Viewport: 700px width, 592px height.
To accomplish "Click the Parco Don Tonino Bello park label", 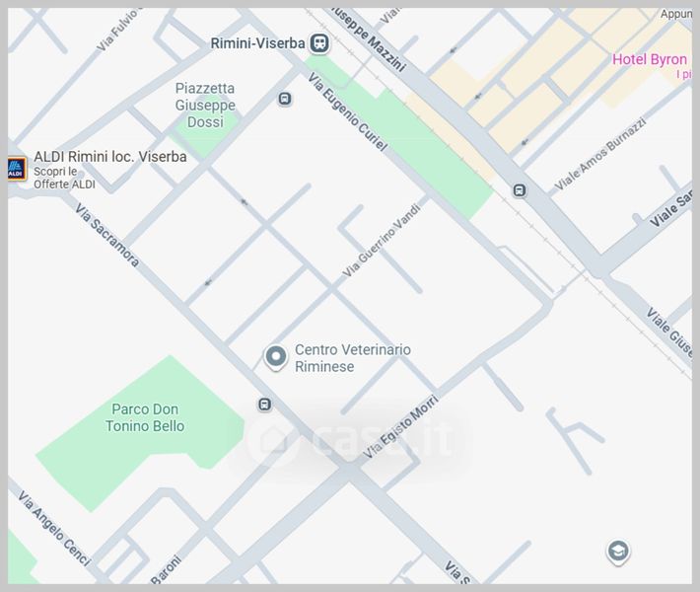I will point(147,417).
